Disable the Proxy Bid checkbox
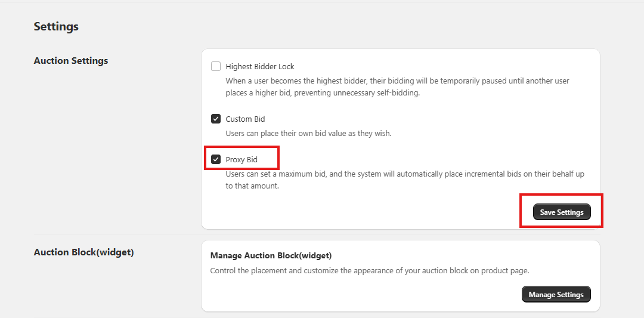Viewport: 644px width, 318px height. click(216, 159)
